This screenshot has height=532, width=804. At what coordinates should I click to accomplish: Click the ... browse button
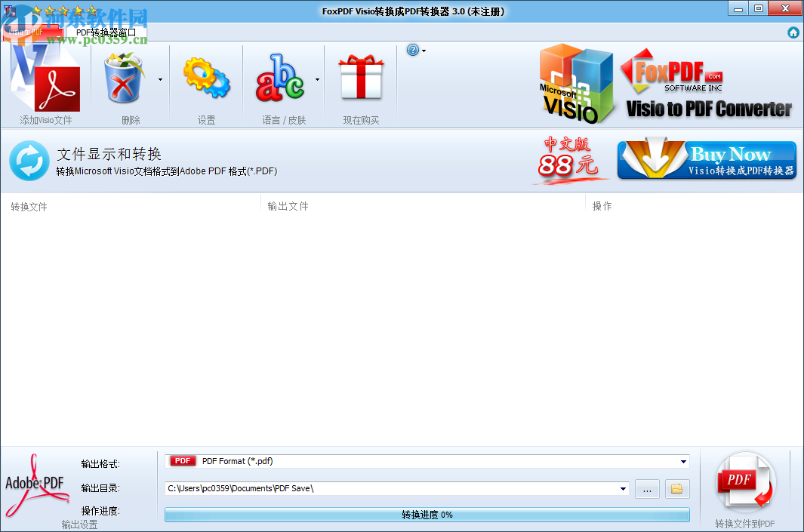click(x=647, y=488)
